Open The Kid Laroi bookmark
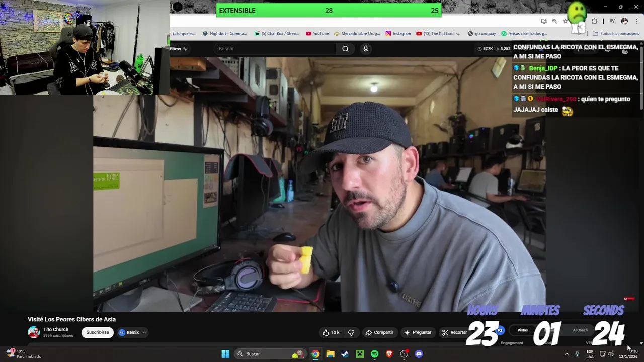The width and height of the screenshot is (644, 362). point(438,34)
